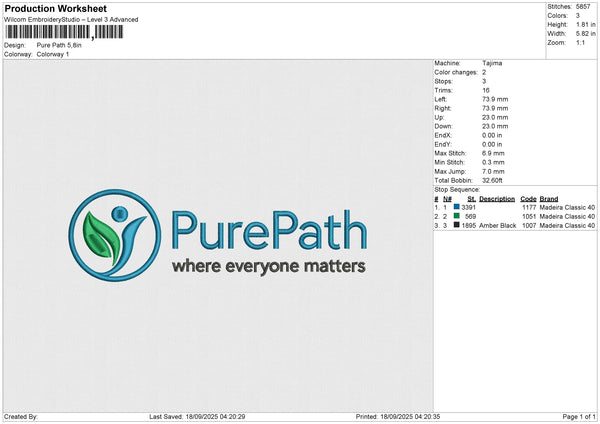Image resolution: width=600 pixels, height=424 pixels.
Task: Click the 'Created By:' footer label
Action: pyautogui.click(x=21, y=416)
